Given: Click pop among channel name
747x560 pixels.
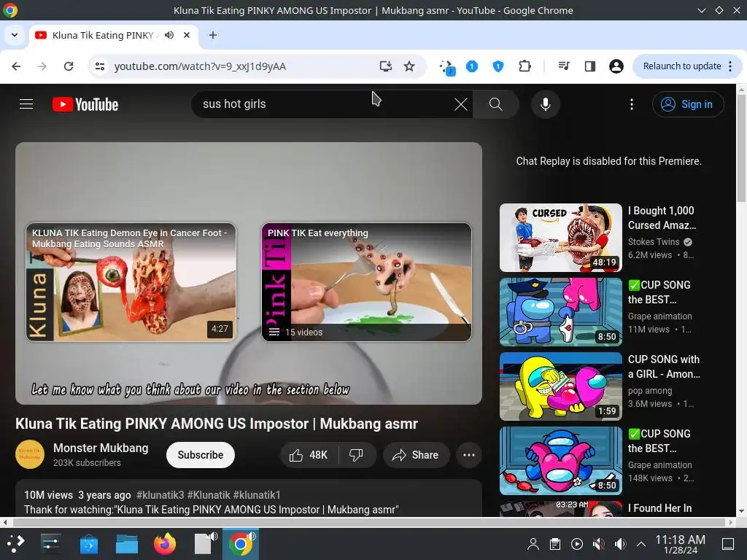Looking at the screenshot, I should (650, 391).
